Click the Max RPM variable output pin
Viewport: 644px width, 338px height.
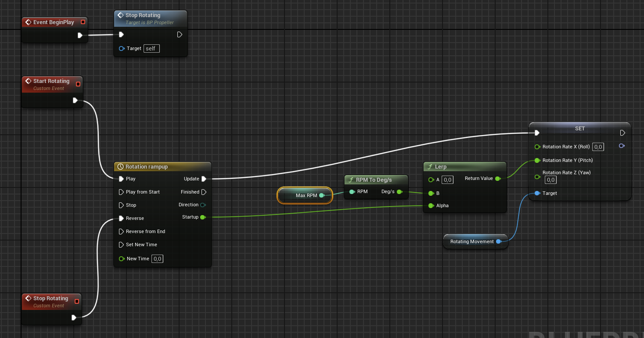tap(322, 195)
